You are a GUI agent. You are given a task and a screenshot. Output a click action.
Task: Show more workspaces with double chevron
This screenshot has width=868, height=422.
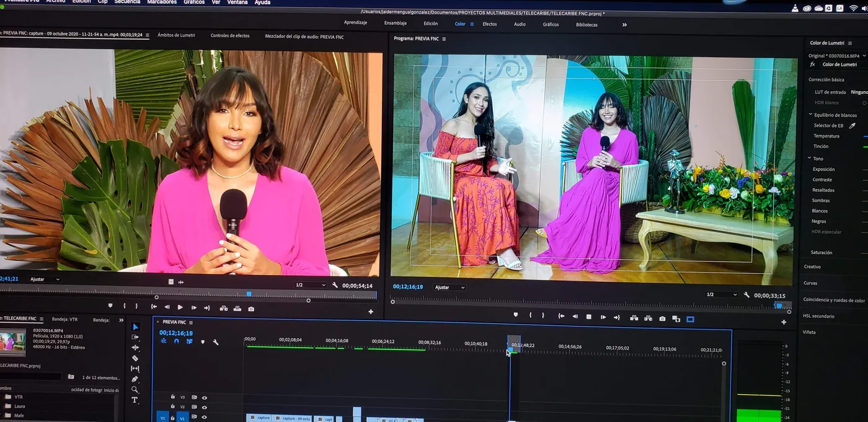click(624, 25)
